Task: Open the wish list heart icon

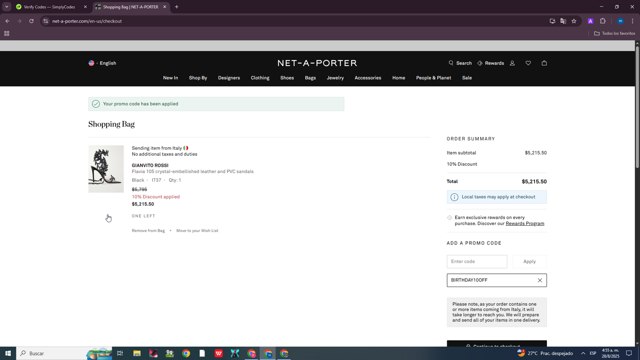Action: (x=528, y=63)
